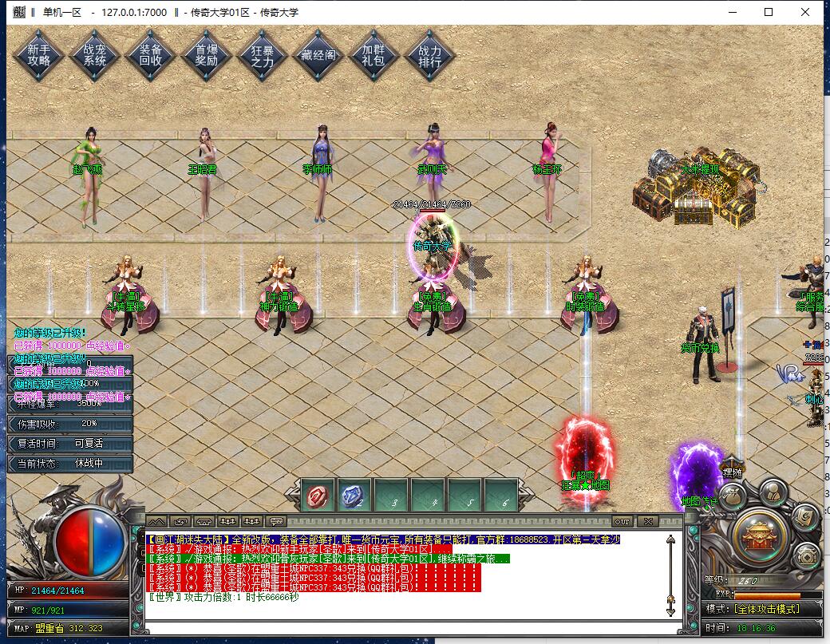Collapse the 杀怪爆率 status row arrow
The height and width of the screenshot is (644, 830).
14,405
